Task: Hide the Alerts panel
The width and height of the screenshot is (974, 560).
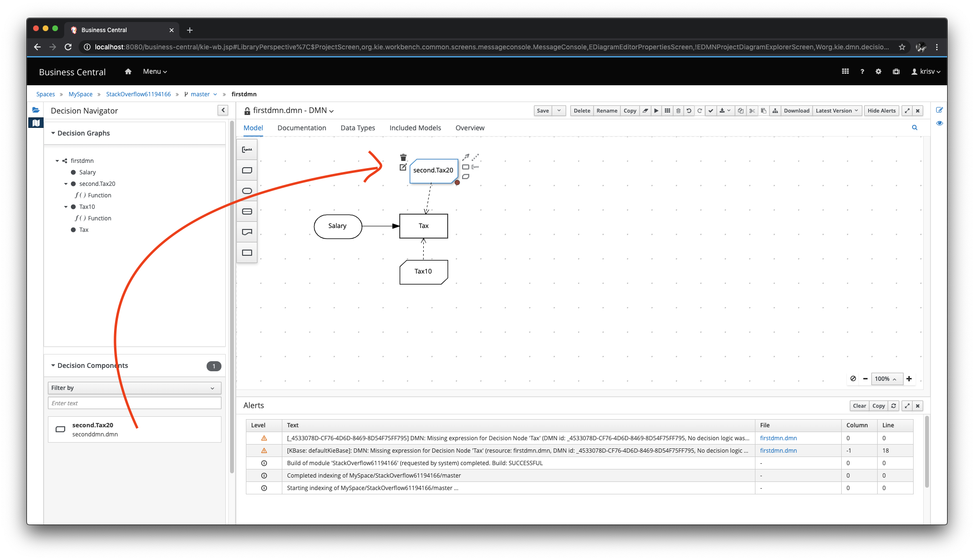Action: [x=881, y=111]
